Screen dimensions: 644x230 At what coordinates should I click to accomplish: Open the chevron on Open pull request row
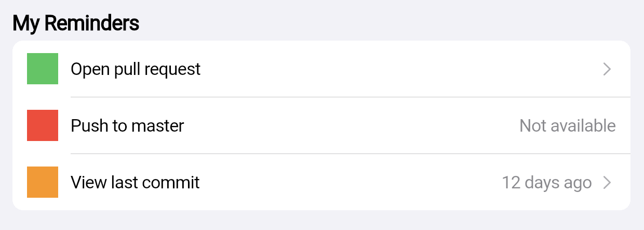click(x=607, y=69)
